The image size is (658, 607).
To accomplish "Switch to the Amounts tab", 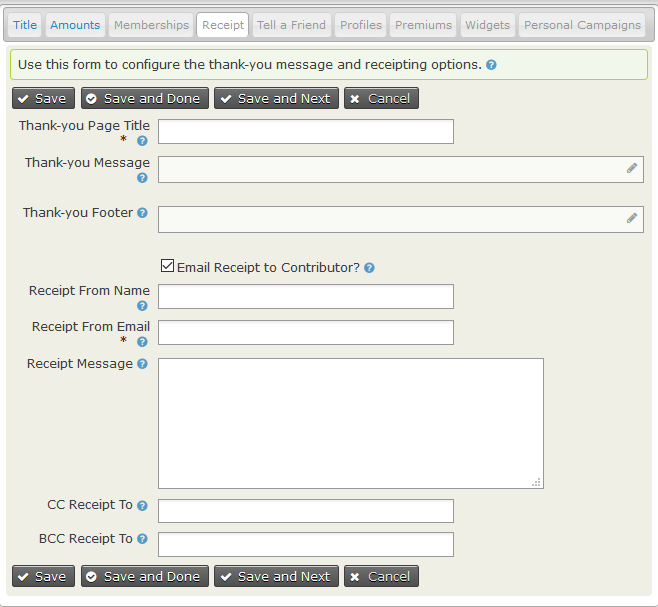I will tap(75, 25).
